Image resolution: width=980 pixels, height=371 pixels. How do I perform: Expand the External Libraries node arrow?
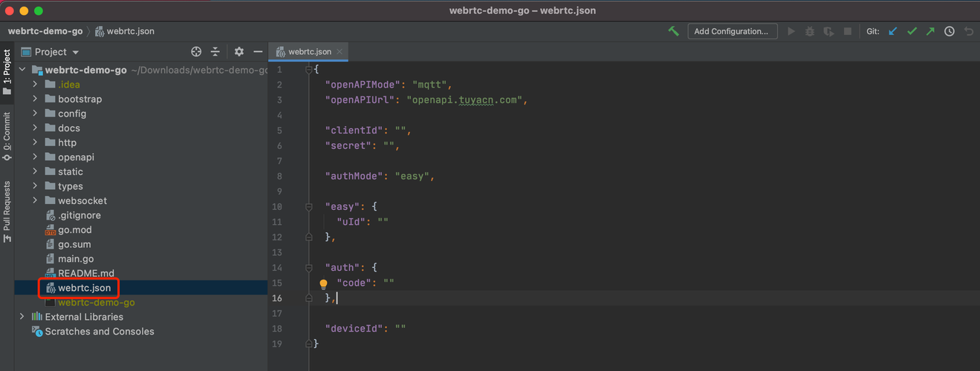pos(22,317)
